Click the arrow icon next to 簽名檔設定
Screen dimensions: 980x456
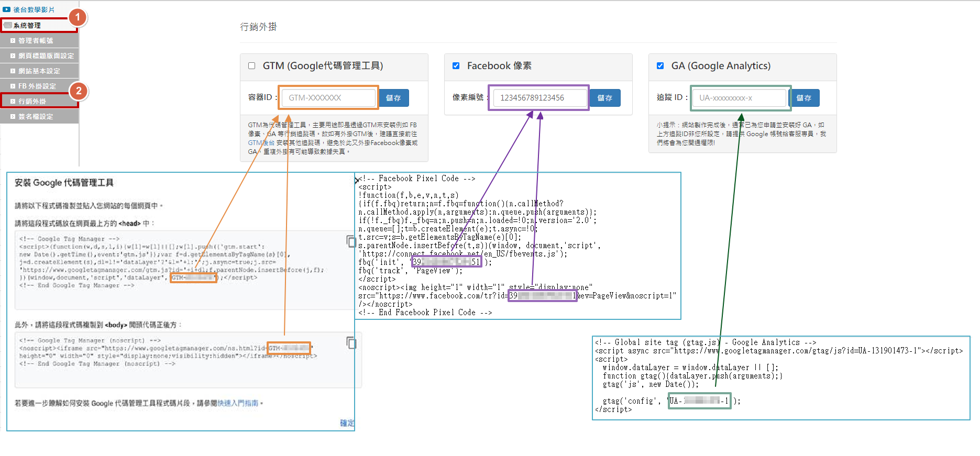[13, 116]
